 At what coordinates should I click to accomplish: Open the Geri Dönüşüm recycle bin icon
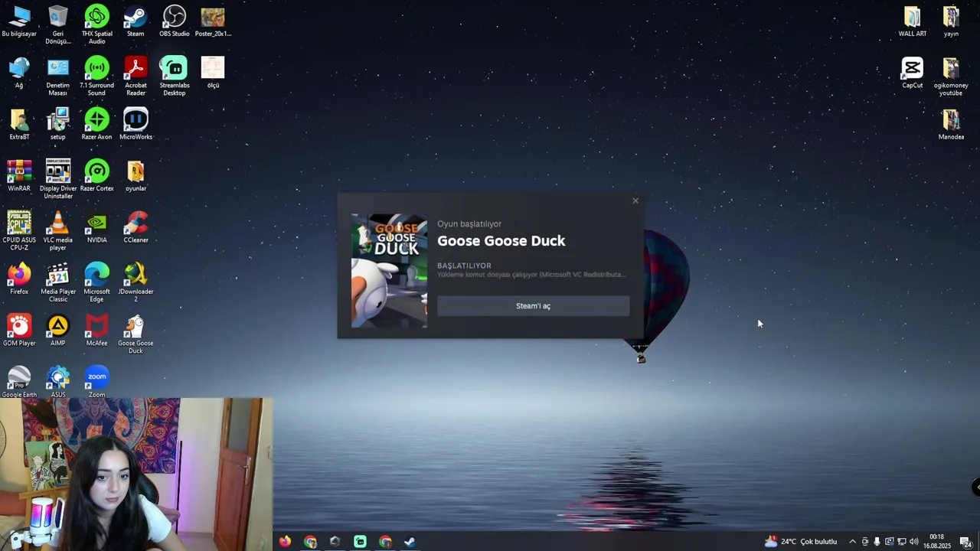[x=58, y=24]
